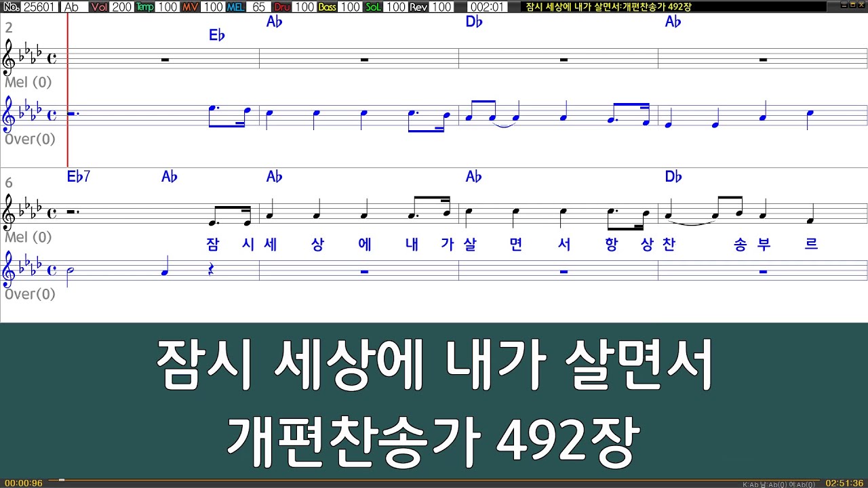This screenshot has height=488, width=868.
Task: Click the yellow song title in the top bar
Action: 609,7
